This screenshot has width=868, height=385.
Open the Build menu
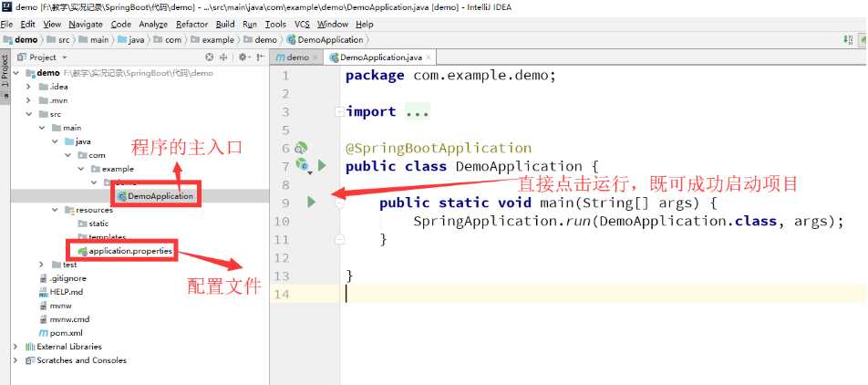click(x=225, y=25)
